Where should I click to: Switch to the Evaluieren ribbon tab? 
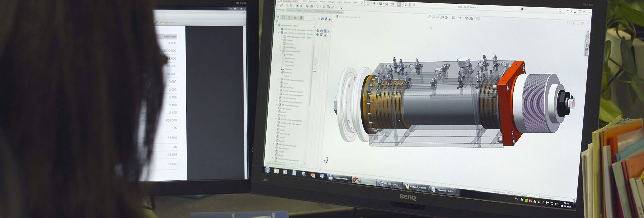[308, 11]
